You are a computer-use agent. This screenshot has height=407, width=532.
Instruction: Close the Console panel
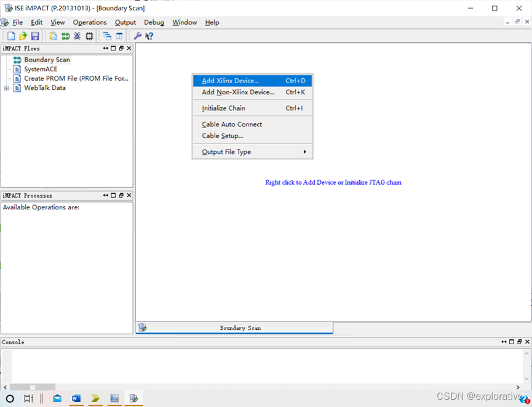527,342
